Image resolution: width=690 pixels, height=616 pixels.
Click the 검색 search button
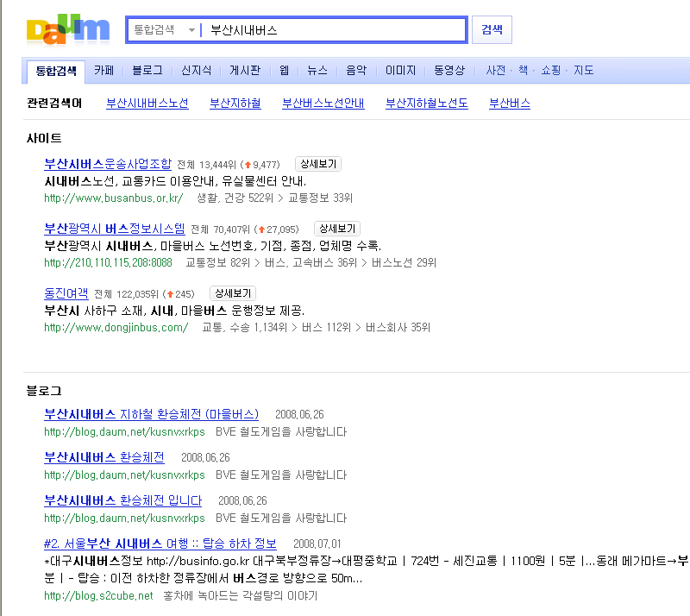[x=492, y=30]
